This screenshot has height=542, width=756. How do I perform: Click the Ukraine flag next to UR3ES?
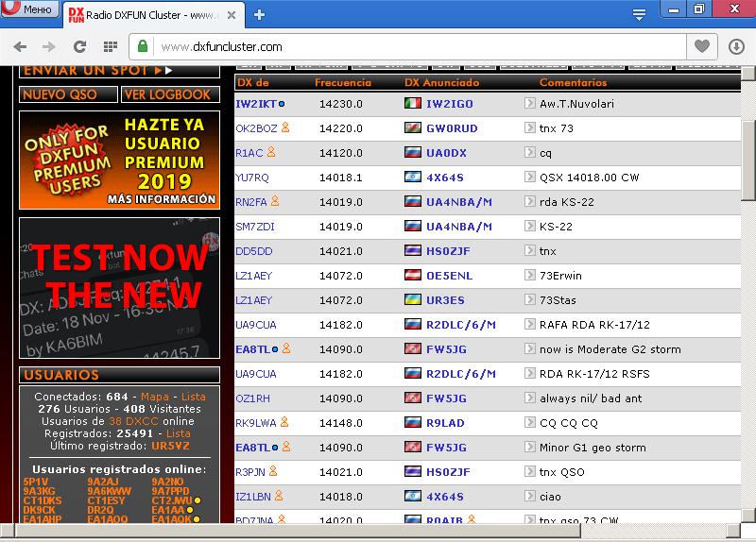[x=413, y=299]
